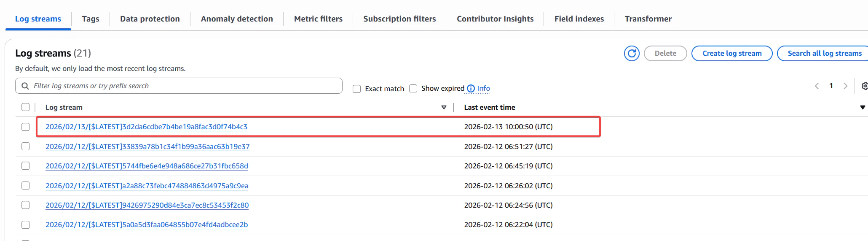Select checkbox for stream ending 1fbc658d
868x241 pixels.
coord(26,166)
